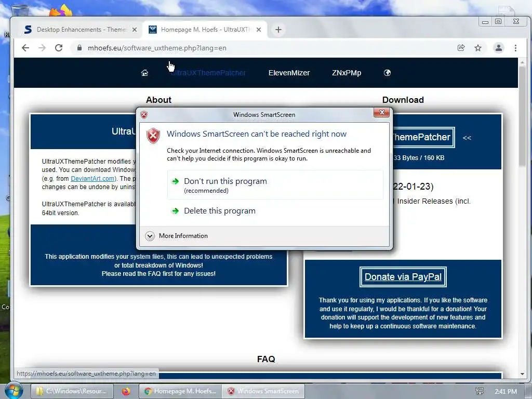Open the ElevenMizer navigation item
Screen dimensions: 532x399
[x=289, y=73]
